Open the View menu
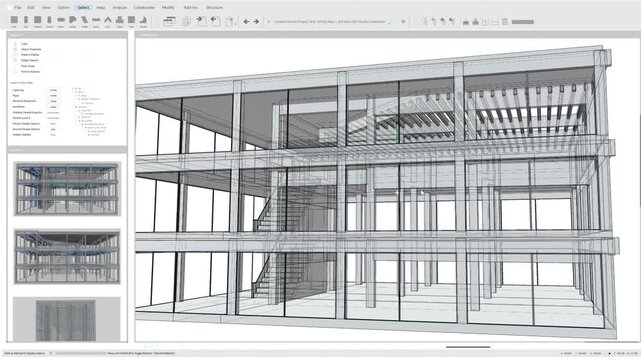 (x=46, y=7)
